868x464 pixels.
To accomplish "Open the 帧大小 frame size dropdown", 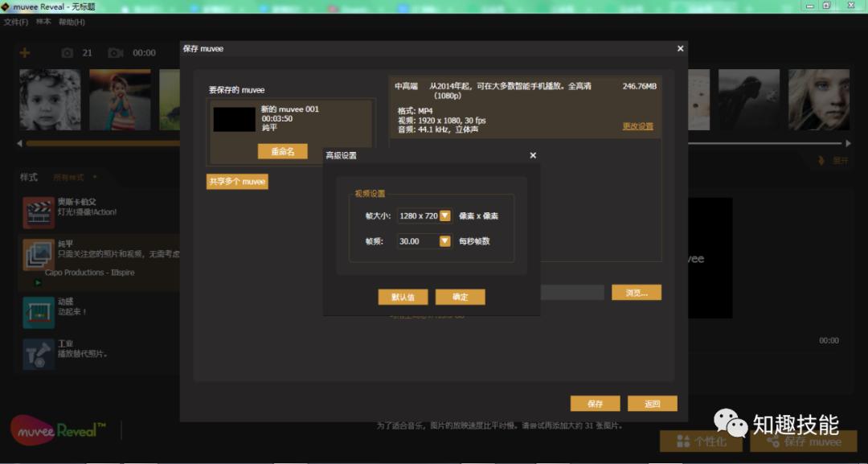I will pos(446,216).
